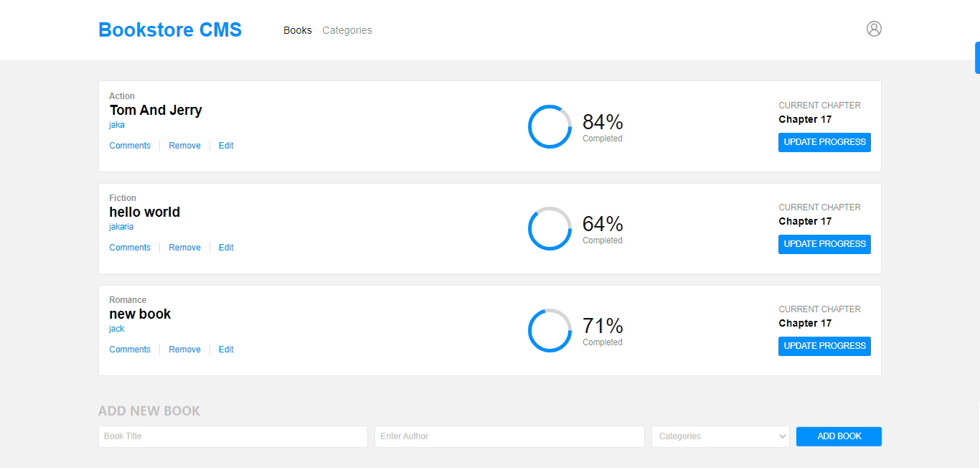The image size is (980, 468).
Task: Open the Categories tab
Action: tap(347, 30)
